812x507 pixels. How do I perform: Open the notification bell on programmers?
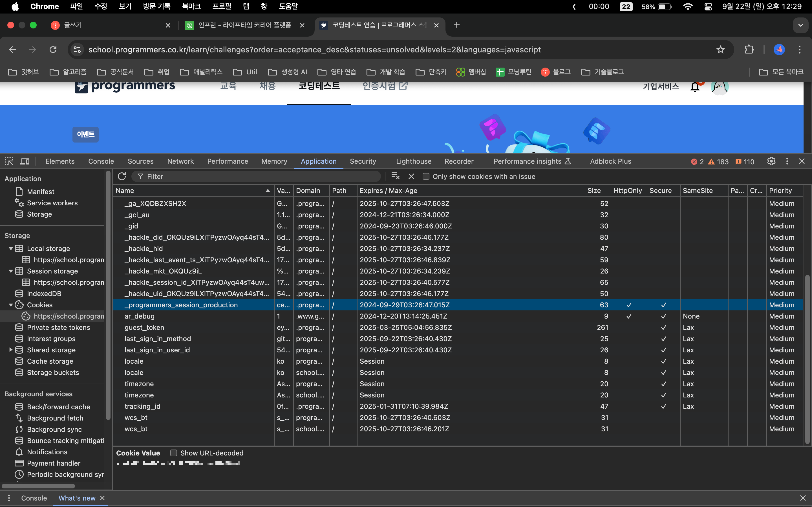[x=695, y=87]
